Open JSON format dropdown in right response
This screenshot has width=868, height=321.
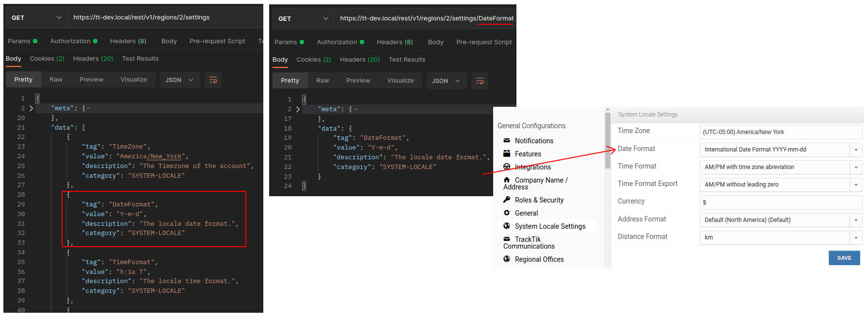click(x=447, y=81)
